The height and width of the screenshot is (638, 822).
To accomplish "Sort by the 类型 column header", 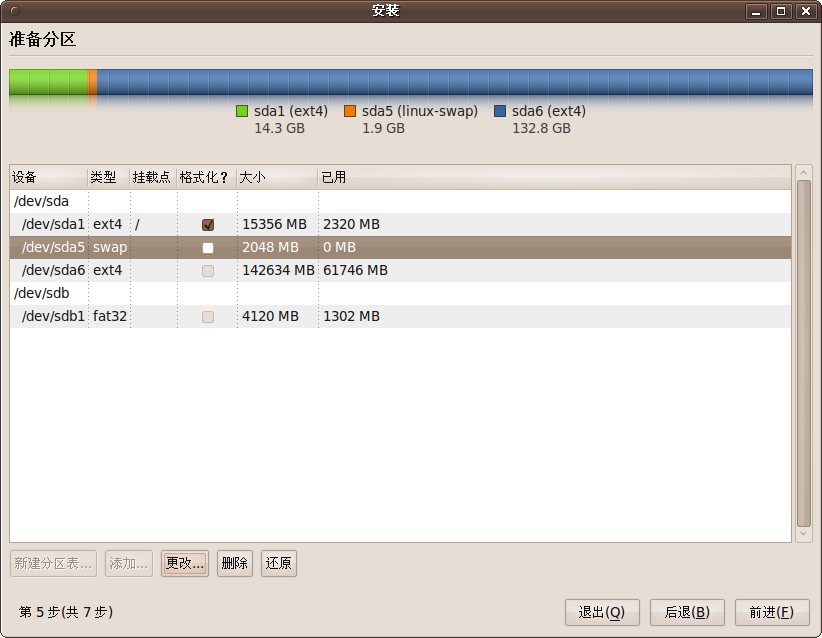I will click(109, 177).
